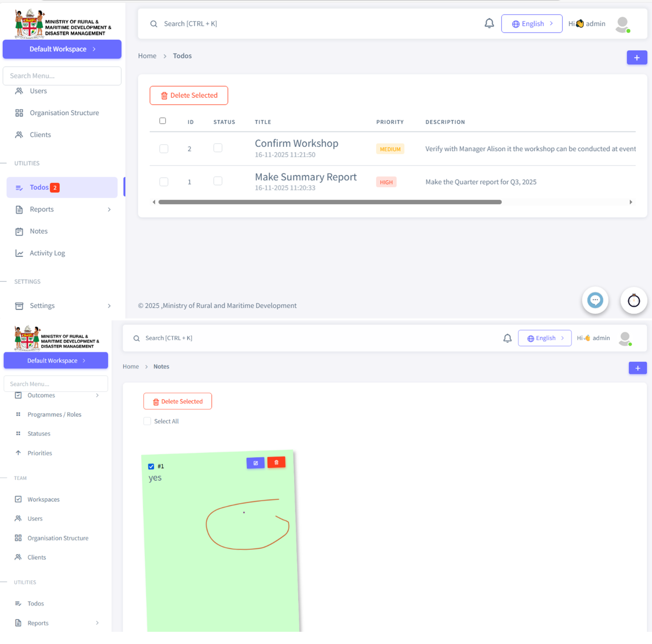Go to Home breadcrumb on Notes page
652x644 pixels.
(131, 366)
